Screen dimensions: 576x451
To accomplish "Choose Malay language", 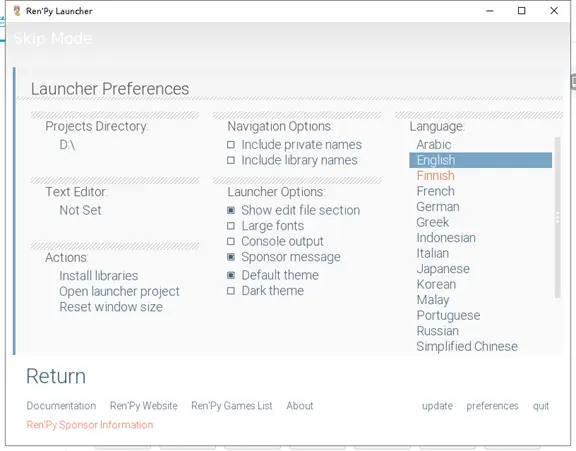I will [x=433, y=300].
